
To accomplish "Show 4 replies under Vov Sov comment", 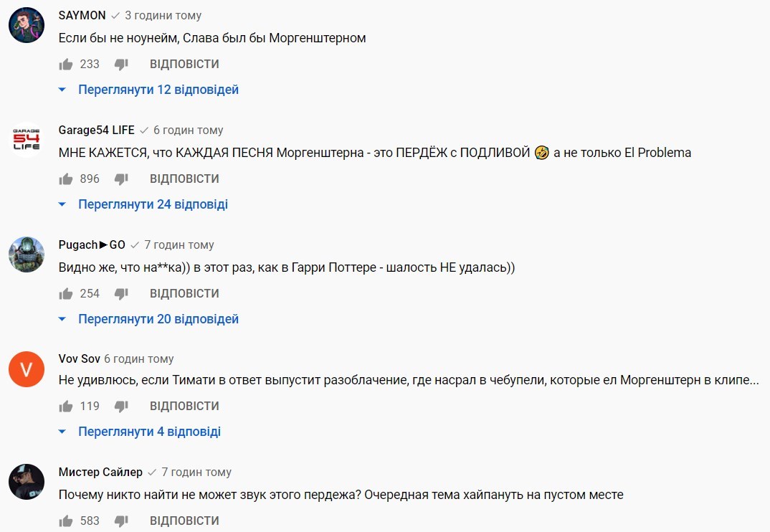I will pos(148,432).
